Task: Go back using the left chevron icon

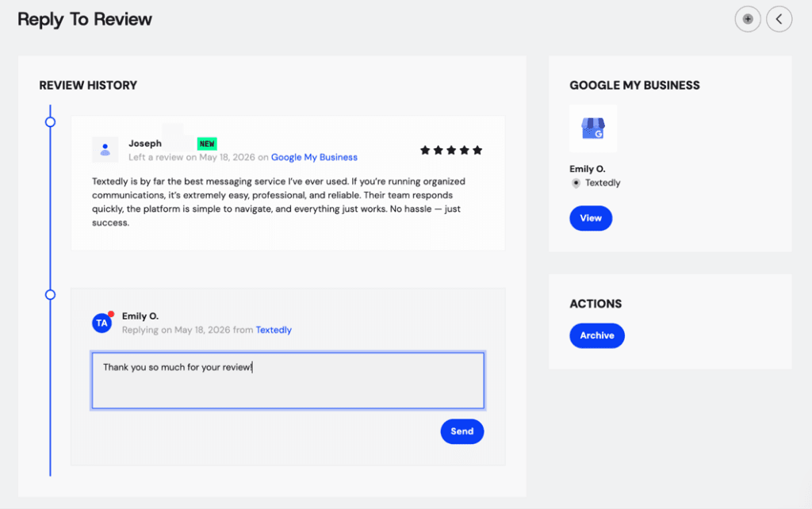Action: click(779, 19)
